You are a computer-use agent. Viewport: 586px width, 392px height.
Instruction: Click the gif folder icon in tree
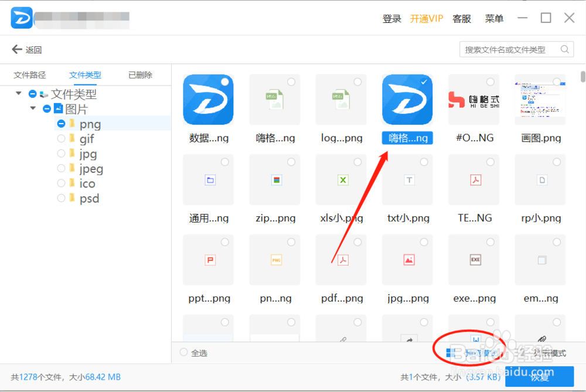72,138
